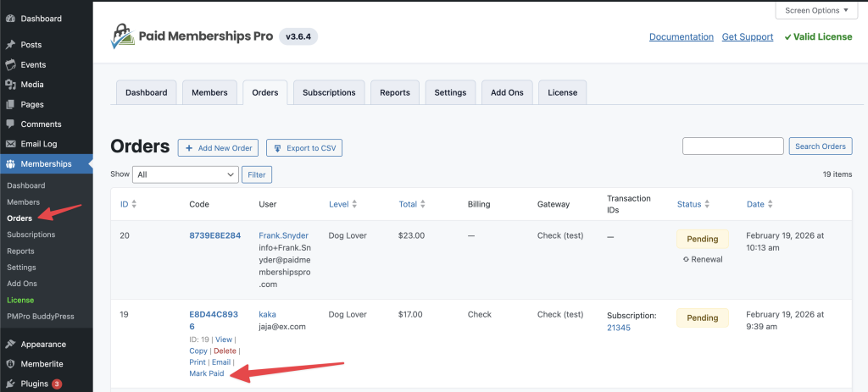Viewport: 868px width, 392px height.
Task: Click Export to CSV button
Action: tap(304, 147)
